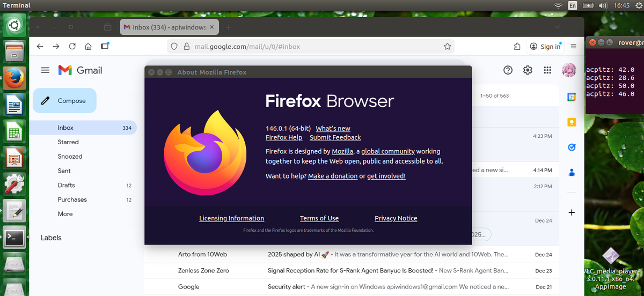Open Google Calendar side panel icon

[x=572, y=97]
